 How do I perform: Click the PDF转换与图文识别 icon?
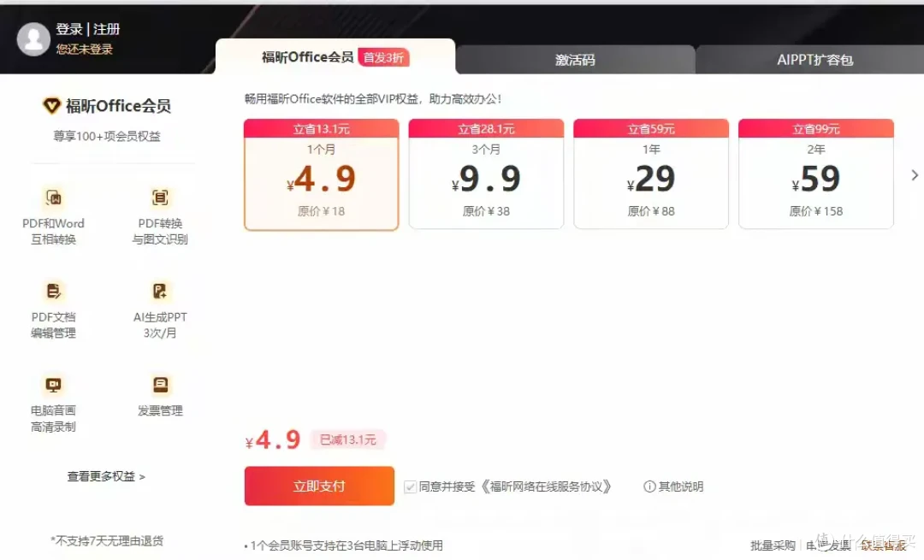point(160,197)
